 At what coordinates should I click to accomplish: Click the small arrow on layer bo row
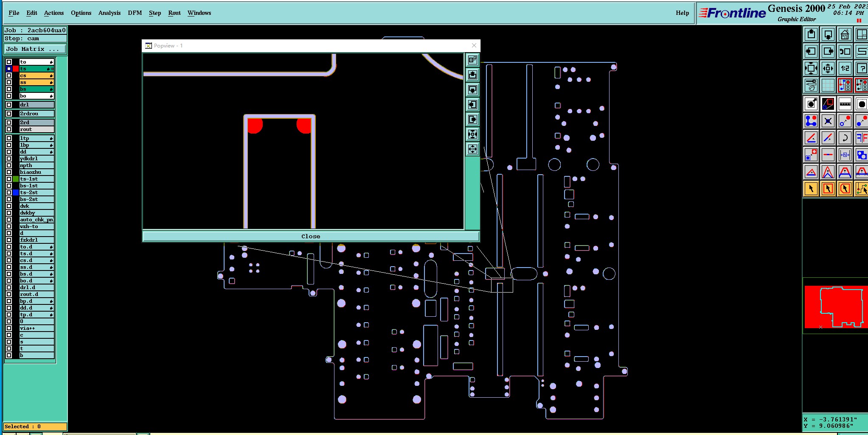tap(51, 96)
